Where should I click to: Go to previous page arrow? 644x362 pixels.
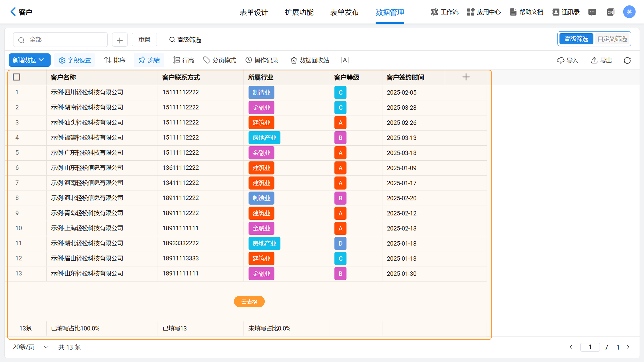[x=571, y=347]
